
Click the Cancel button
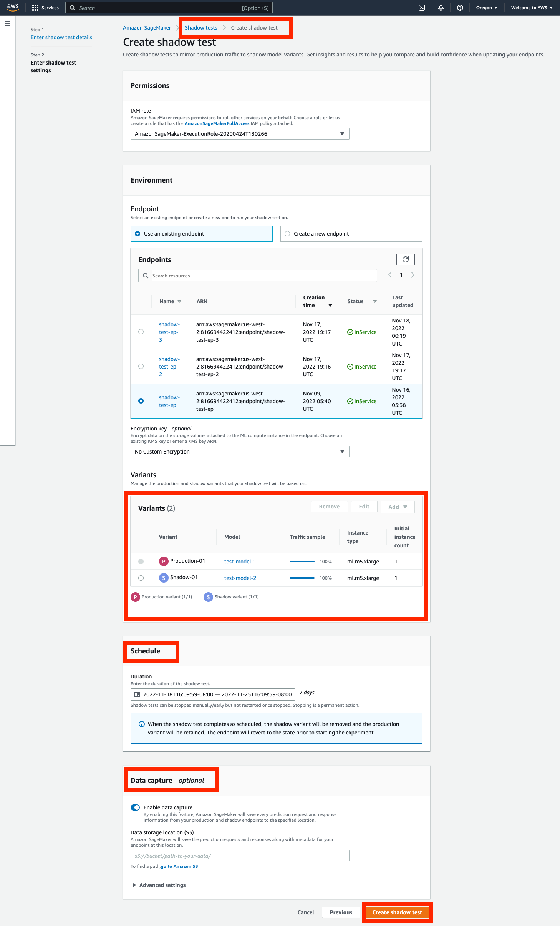tap(306, 912)
